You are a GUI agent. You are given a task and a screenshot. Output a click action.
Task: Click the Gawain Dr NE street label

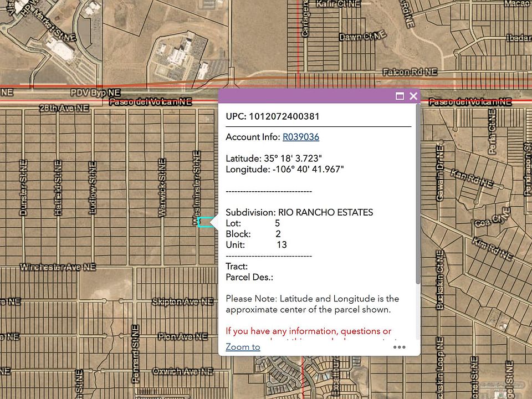(x=439, y=173)
